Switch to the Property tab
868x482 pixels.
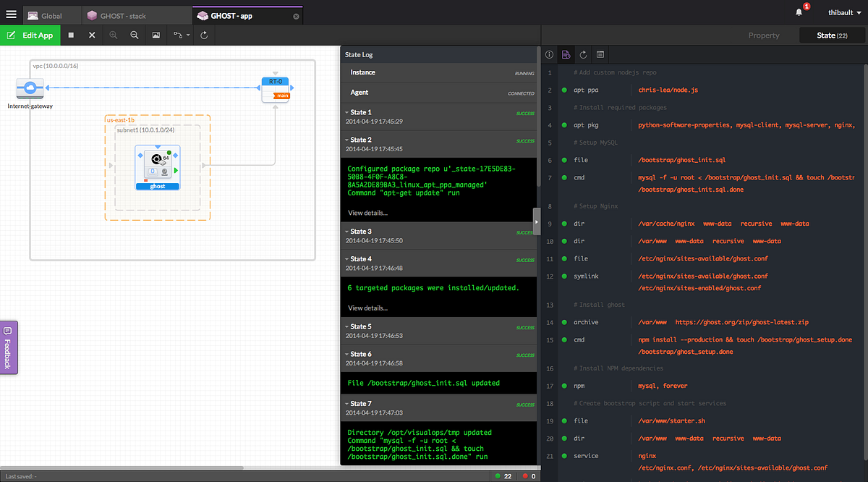click(764, 35)
